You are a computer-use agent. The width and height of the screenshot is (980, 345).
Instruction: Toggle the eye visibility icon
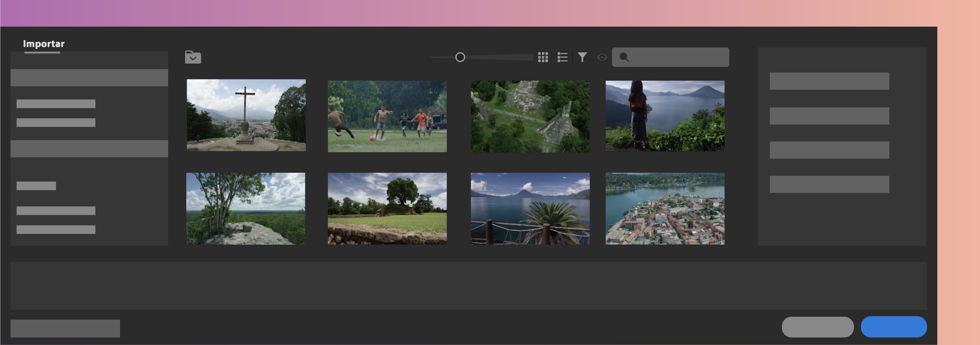click(x=602, y=57)
